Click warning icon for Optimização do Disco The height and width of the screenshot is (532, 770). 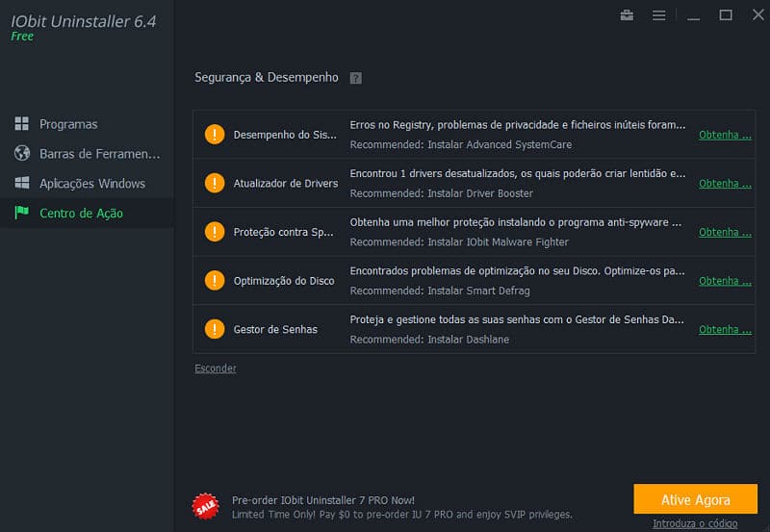(215, 280)
